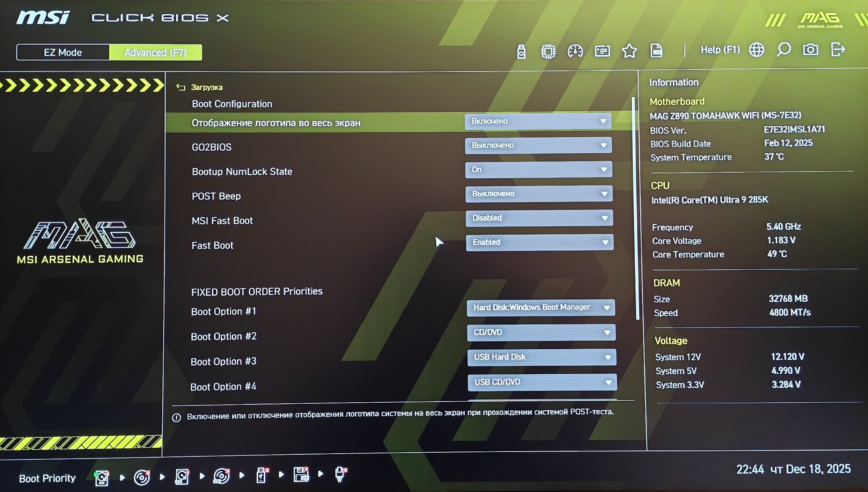Click the Core Voltage 1.183 V value
The width and height of the screenshot is (868, 492).
(781, 240)
